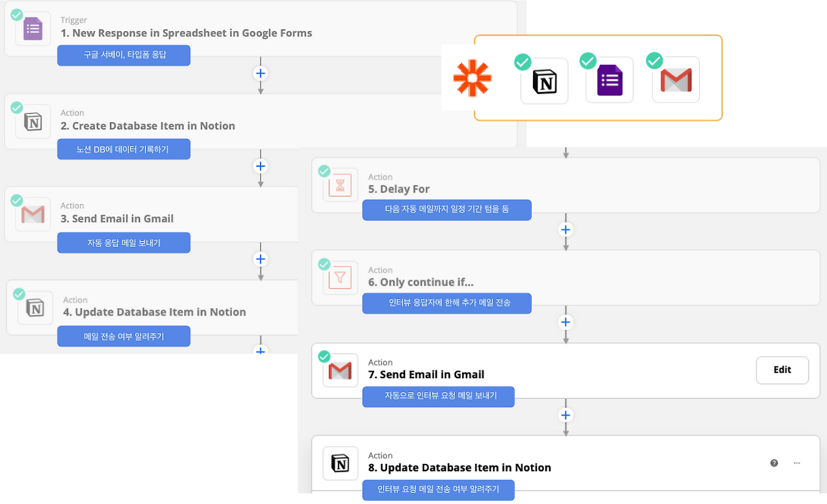Open the Notion icon on step 4 Update Database Item
827x504 pixels.
coord(36,308)
